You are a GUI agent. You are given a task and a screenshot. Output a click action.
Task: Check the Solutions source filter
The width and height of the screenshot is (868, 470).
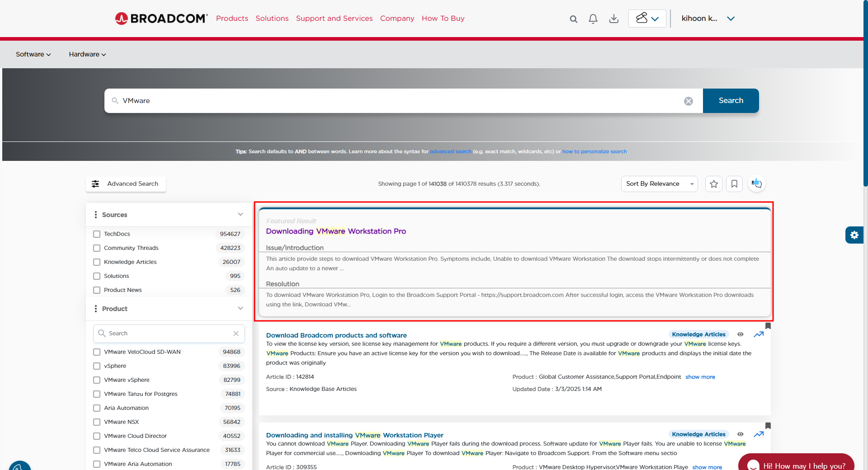tap(97, 276)
